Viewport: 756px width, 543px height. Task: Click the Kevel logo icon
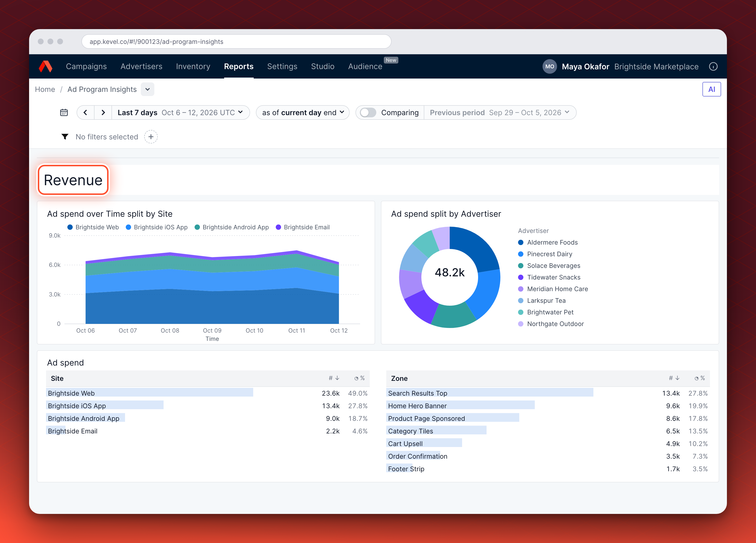(x=46, y=66)
